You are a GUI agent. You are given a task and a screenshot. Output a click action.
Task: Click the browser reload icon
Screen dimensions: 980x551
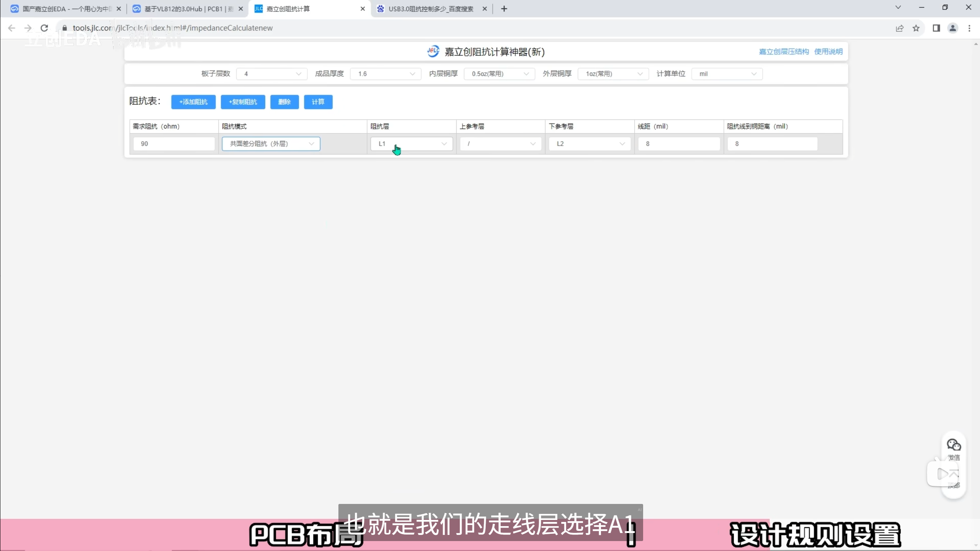click(44, 28)
